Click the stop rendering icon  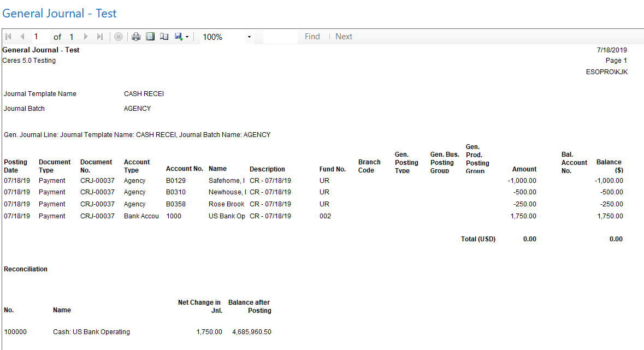click(118, 37)
